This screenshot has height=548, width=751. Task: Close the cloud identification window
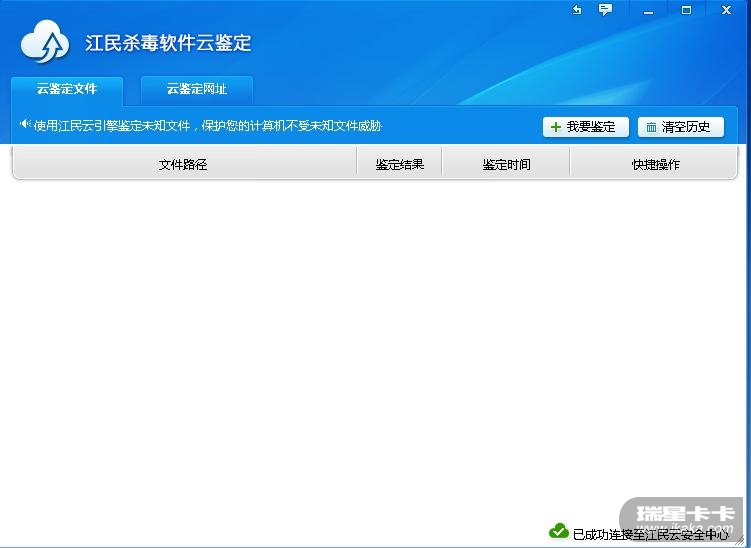pos(726,10)
